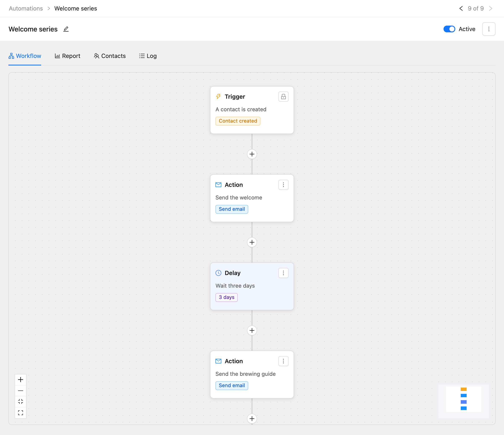504x435 pixels.
Task: Click the lightning bolt icon on Trigger card
Action: point(218,97)
